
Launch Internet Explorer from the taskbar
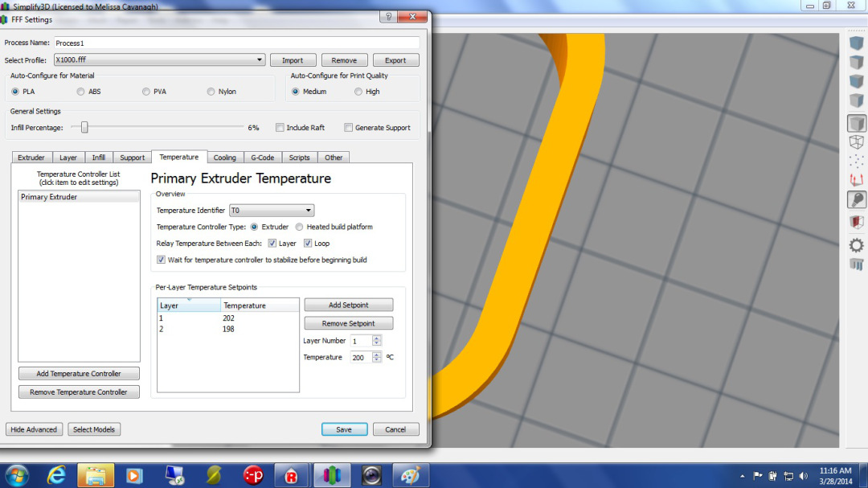click(56, 476)
